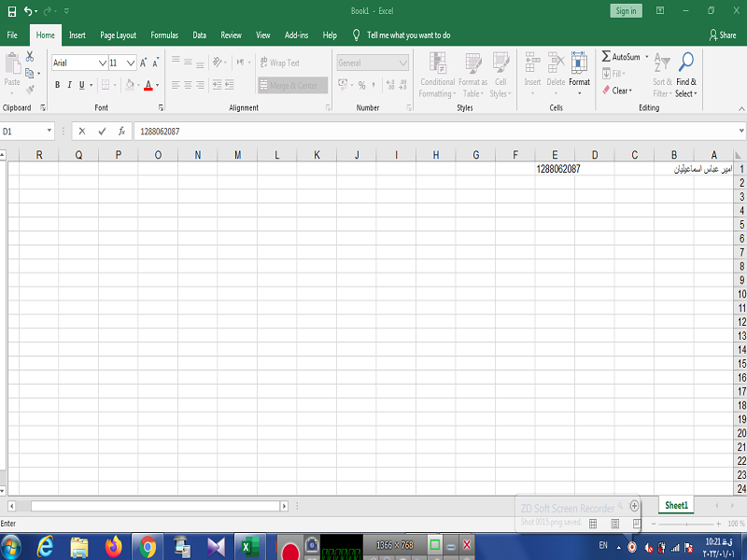Open the Page Layout ribbon tab
The height and width of the screenshot is (560, 747).
[119, 35]
